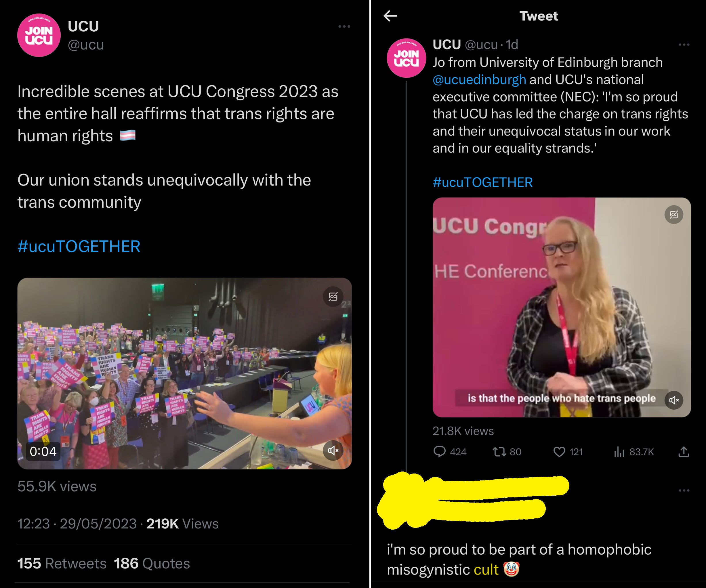Tap the share upload icon
This screenshot has width=706, height=588.
(x=684, y=452)
